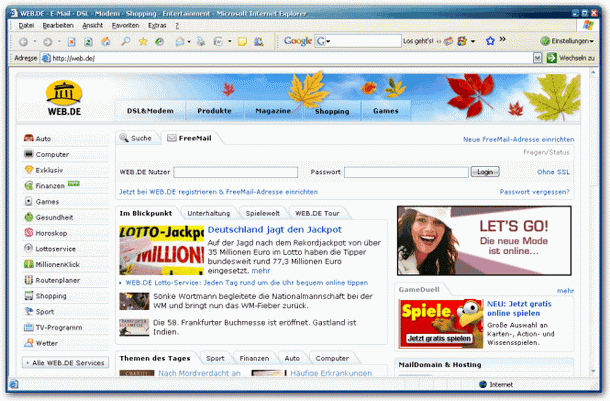This screenshot has width=610, height=401.
Task: Open the Google G search-type dropdown
Action: [323, 41]
